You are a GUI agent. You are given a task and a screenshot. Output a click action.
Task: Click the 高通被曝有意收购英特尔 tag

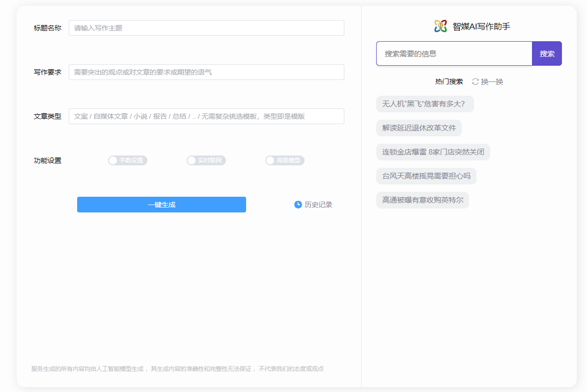coord(422,200)
